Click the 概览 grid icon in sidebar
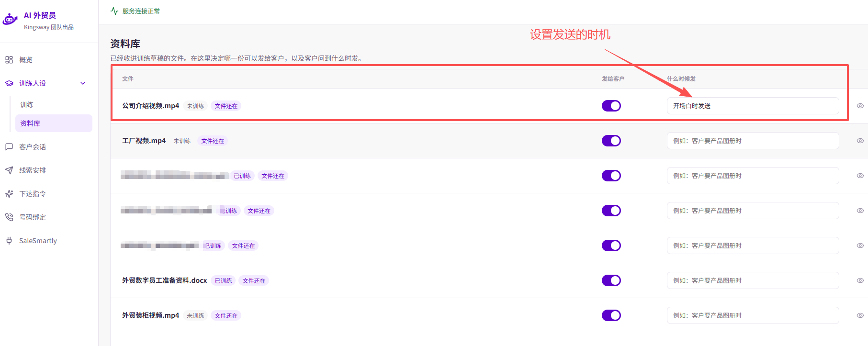 point(9,60)
